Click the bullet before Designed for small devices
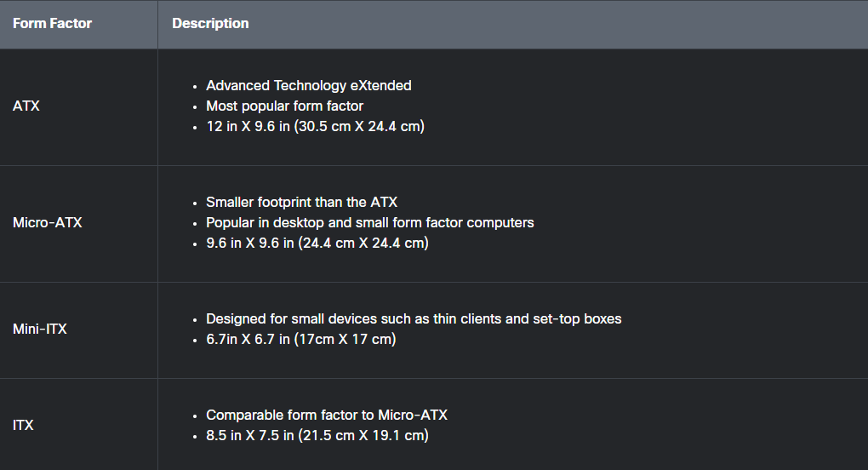 tap(195, 320)
